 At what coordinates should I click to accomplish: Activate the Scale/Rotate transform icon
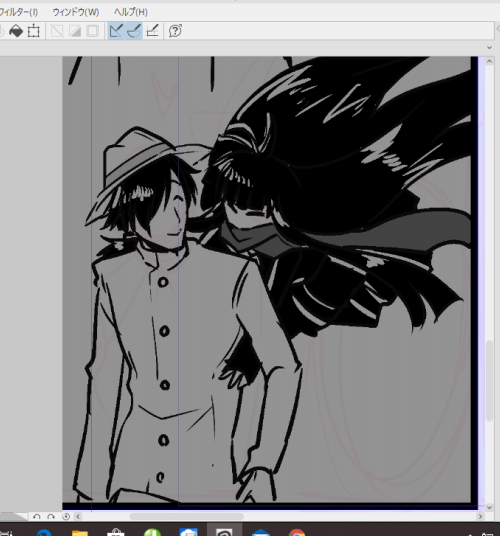point(33,31)
